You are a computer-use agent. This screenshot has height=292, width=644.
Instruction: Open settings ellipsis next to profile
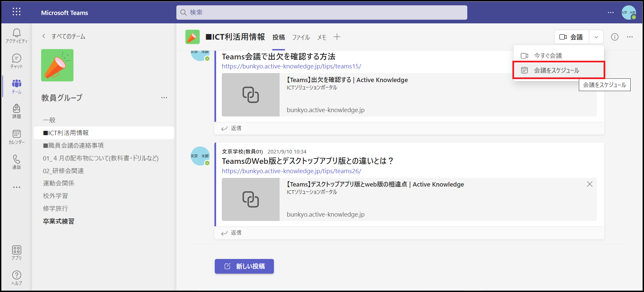coord(611,12)
